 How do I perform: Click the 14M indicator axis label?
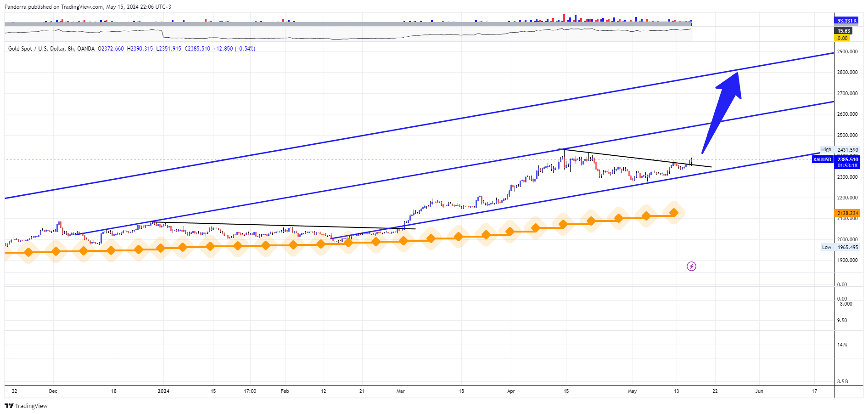842,345
